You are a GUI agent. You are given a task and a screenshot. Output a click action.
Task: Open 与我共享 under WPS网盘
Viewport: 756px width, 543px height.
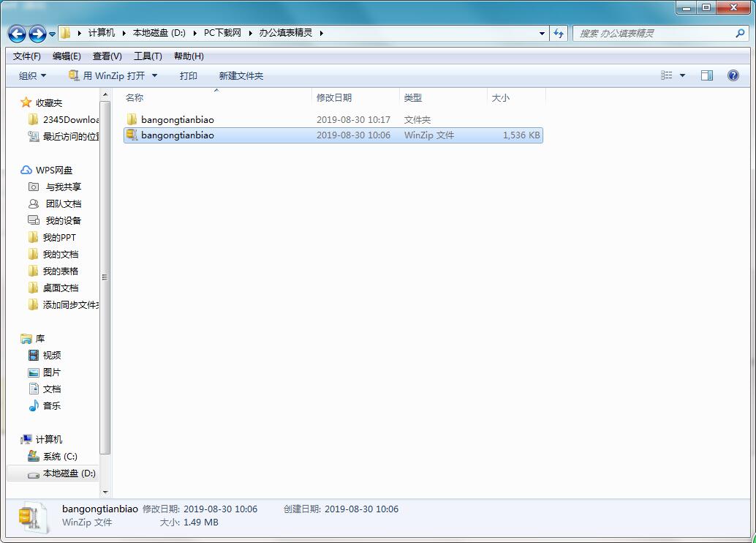pos(55,187)
